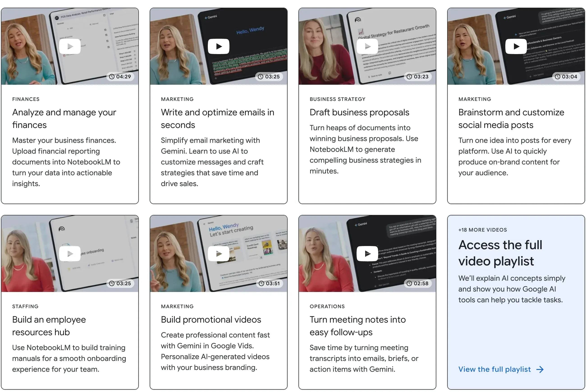Play the Build promotional videos video
The height and width of the screenshot is (392, 586).
(219, 253)
